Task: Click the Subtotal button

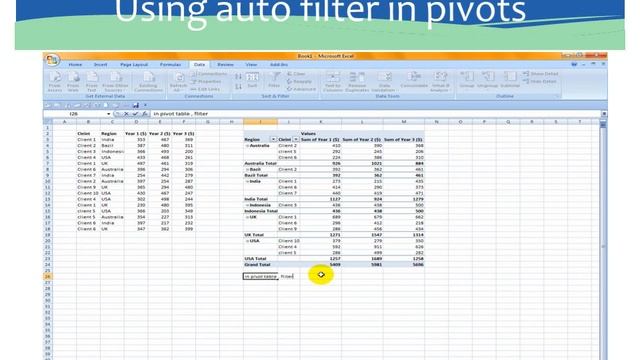Action: tap(510, 80)
